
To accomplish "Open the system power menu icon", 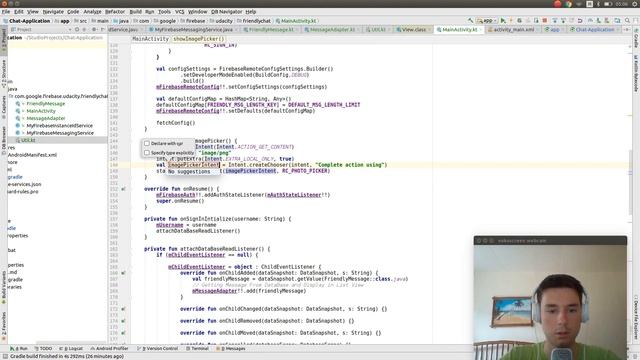I will [x=636, y=4].
